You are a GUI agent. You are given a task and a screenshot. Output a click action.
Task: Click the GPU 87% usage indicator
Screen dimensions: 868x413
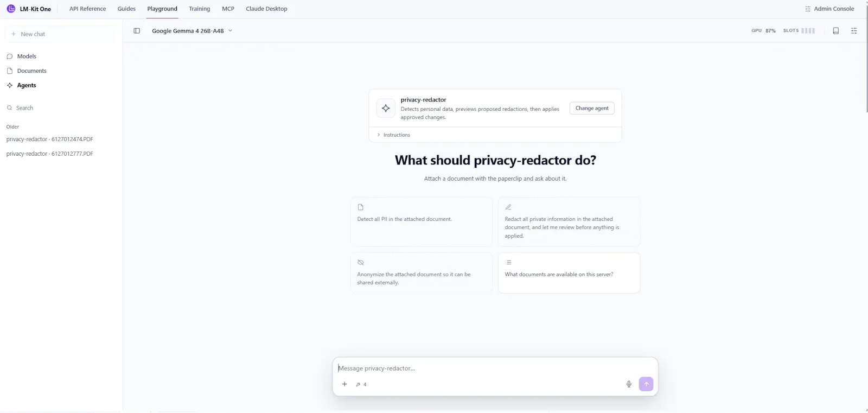pos(763,31)
